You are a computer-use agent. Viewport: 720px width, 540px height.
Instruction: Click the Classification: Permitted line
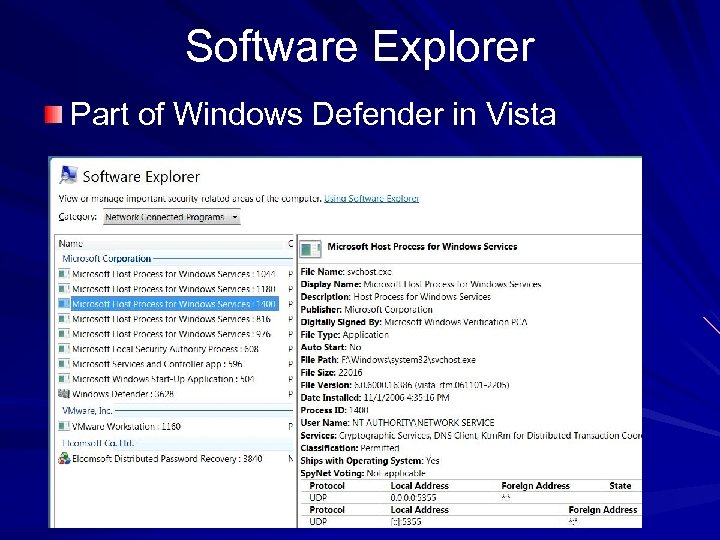[x=350, y=448]
